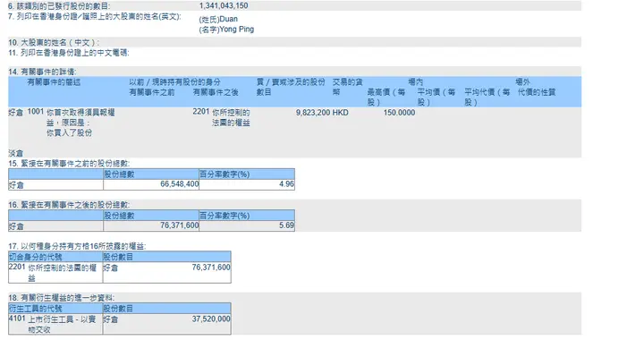This screenshot has width=644, height=340.
Task: Select total shares before event 66,548,400
Action: point(180,184)
